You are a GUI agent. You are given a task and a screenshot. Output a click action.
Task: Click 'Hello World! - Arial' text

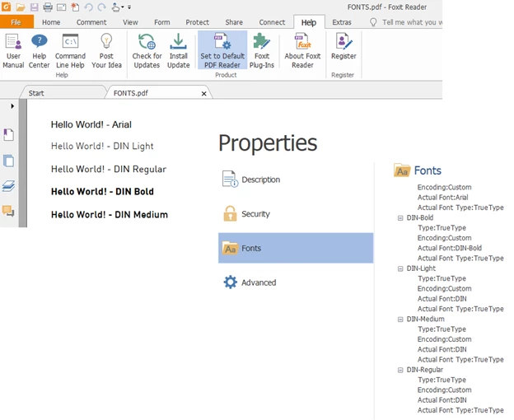[x=91, y=124]
